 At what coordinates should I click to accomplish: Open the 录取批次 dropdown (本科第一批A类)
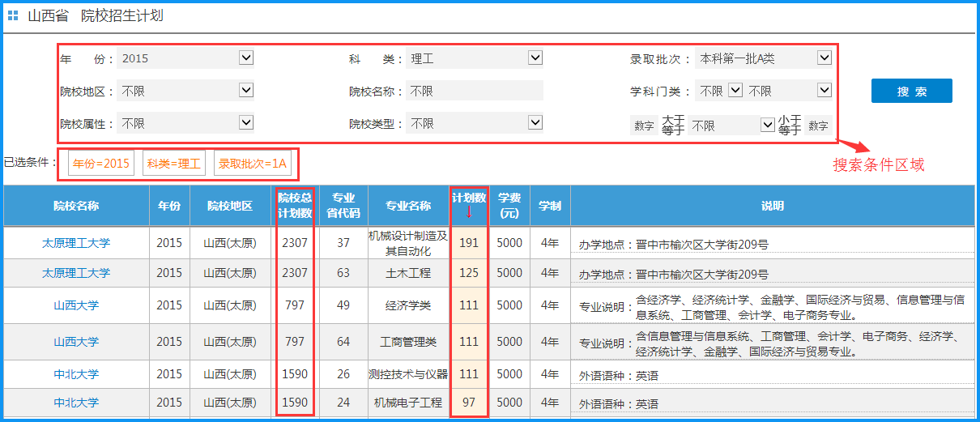coord(824,58)
